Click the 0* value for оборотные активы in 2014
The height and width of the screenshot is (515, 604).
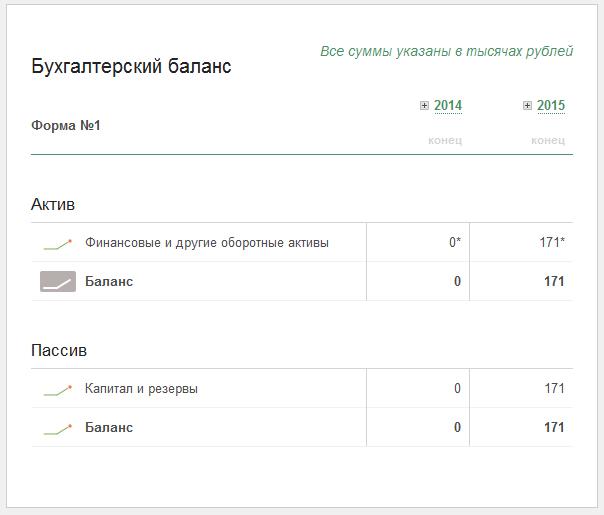pos(455,243)
